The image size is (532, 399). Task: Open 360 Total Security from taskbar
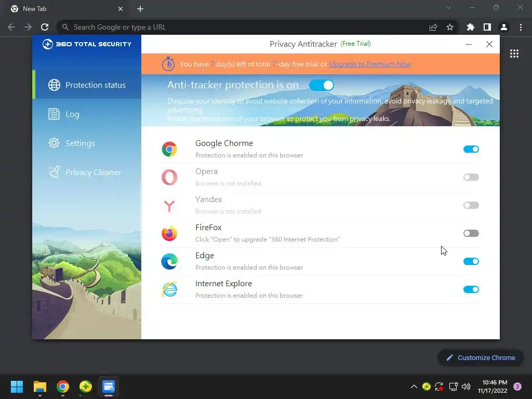pyautogui.click(x=86, y=387)
